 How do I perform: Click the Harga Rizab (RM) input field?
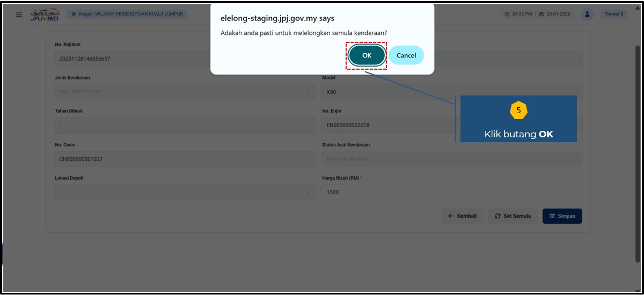451,192
